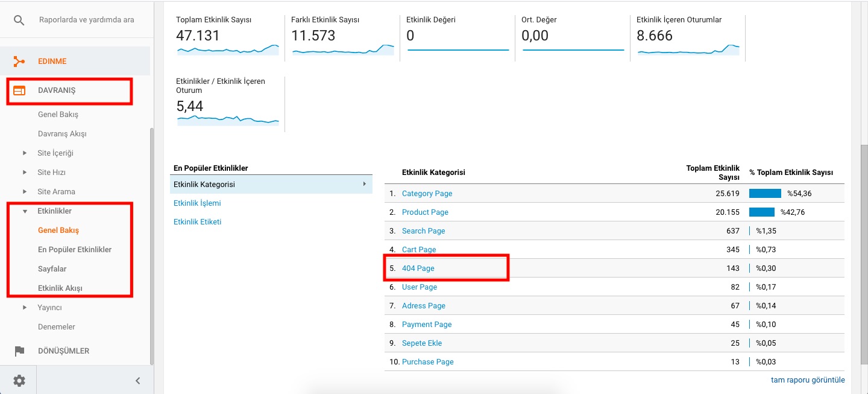Click the arrow on Etkinlik Kategorisi row
This screenshot has height=394, width=868.
[x=365, y=184]
